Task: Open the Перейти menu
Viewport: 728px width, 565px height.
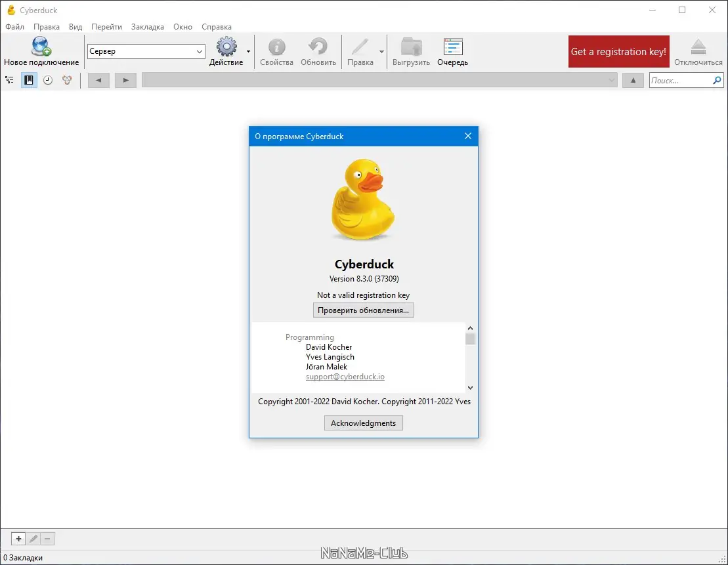Action: pos(106,26)
